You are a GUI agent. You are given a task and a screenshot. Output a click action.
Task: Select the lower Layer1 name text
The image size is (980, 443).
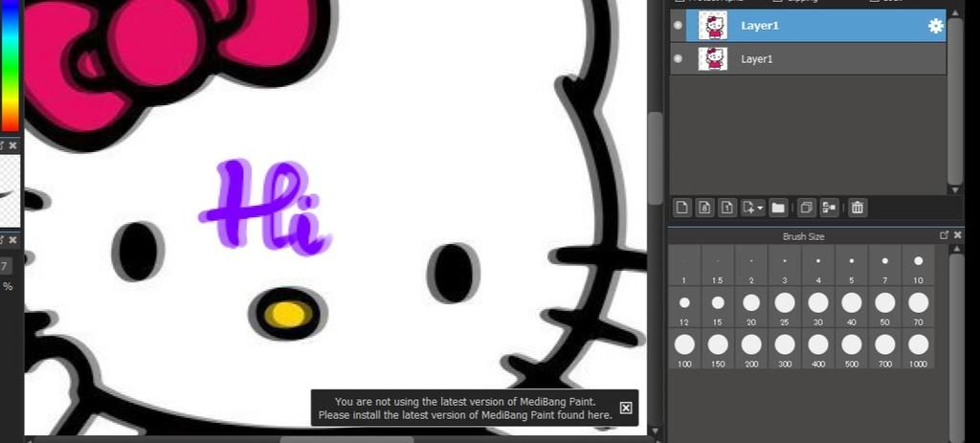(x=756, y=58)
